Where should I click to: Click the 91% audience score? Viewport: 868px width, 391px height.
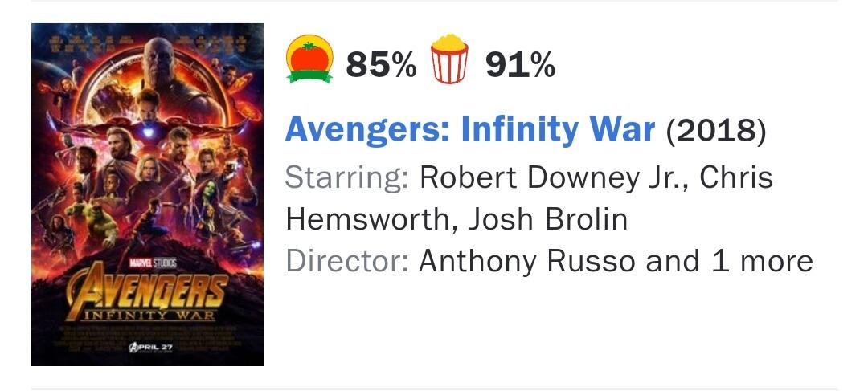click(520, 63)
